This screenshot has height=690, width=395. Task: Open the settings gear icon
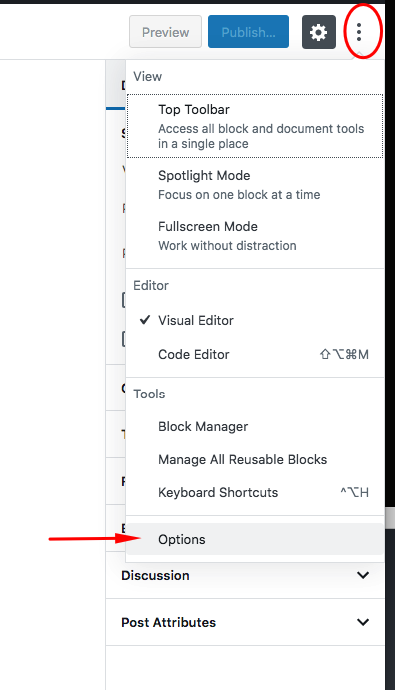pyautogui.click(x=319, y=32)
